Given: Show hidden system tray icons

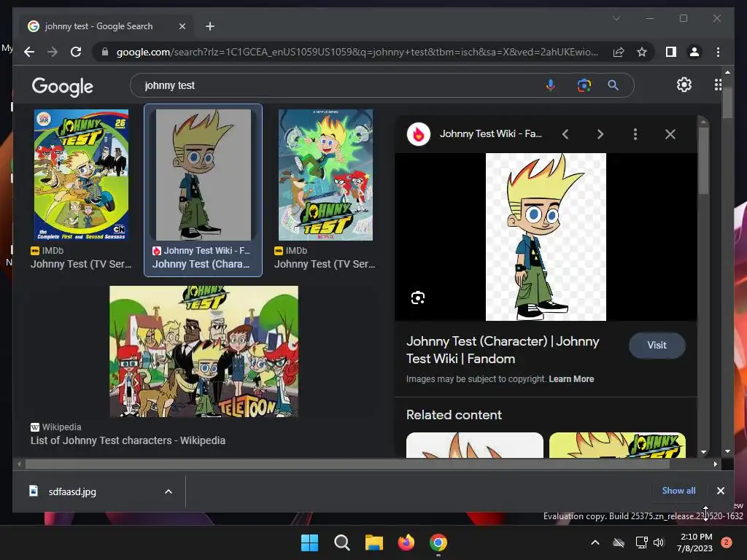Looking at the screenshot, I should [595, 542].
